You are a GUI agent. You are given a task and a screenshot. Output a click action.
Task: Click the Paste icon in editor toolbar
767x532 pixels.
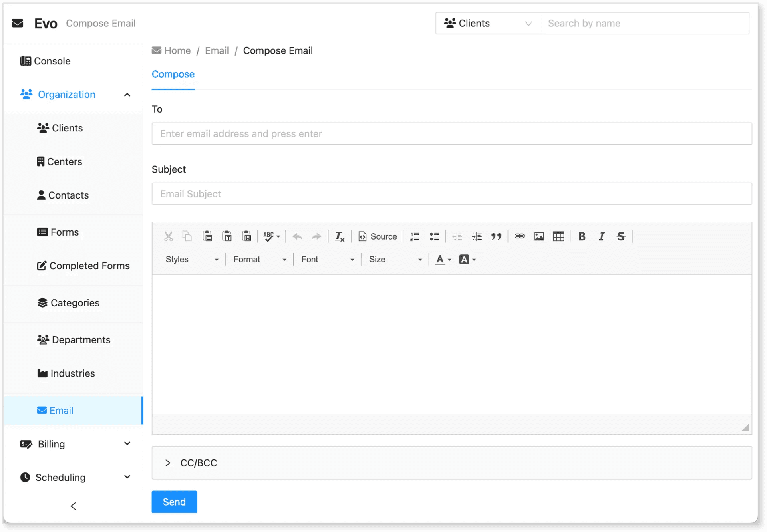[207, 236]
